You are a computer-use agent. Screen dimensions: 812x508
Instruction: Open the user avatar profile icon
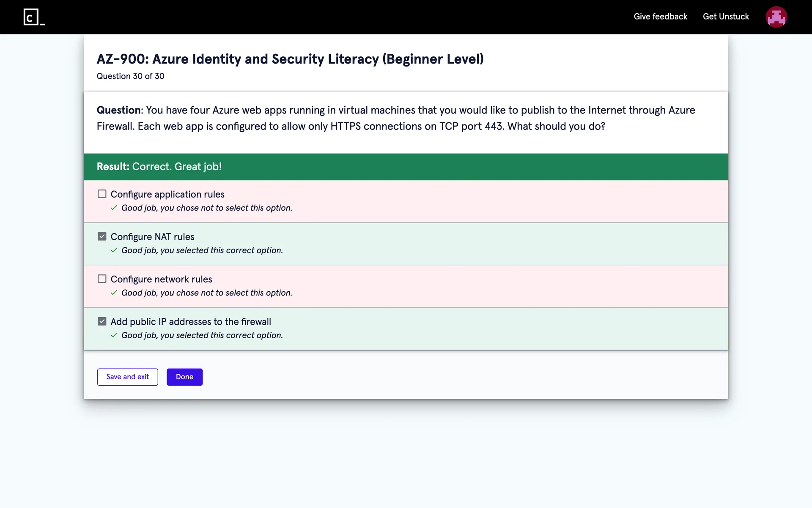[x=776, y=17]
